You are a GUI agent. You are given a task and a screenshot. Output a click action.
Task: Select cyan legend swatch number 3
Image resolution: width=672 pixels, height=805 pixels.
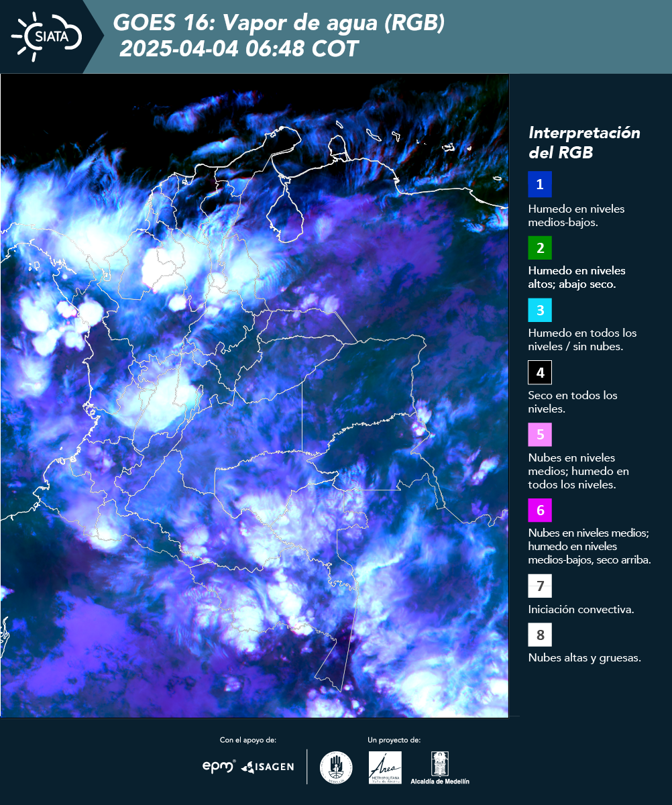(540, 311)
